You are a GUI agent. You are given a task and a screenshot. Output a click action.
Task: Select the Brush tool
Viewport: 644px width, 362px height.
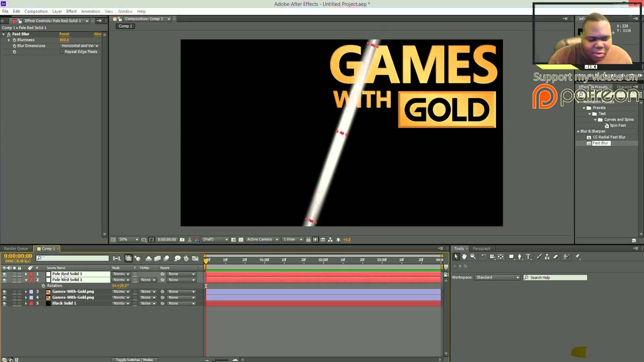pos(539,256)
